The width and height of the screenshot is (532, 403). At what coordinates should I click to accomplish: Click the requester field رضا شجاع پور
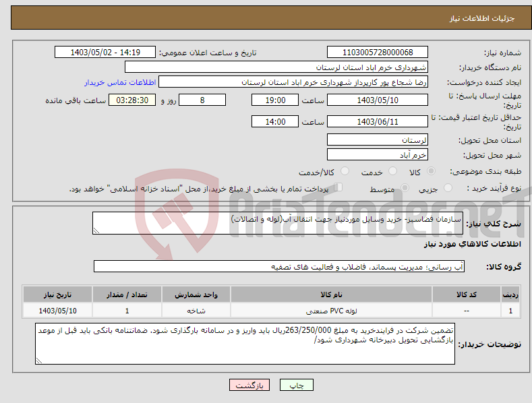click(293, 82)
